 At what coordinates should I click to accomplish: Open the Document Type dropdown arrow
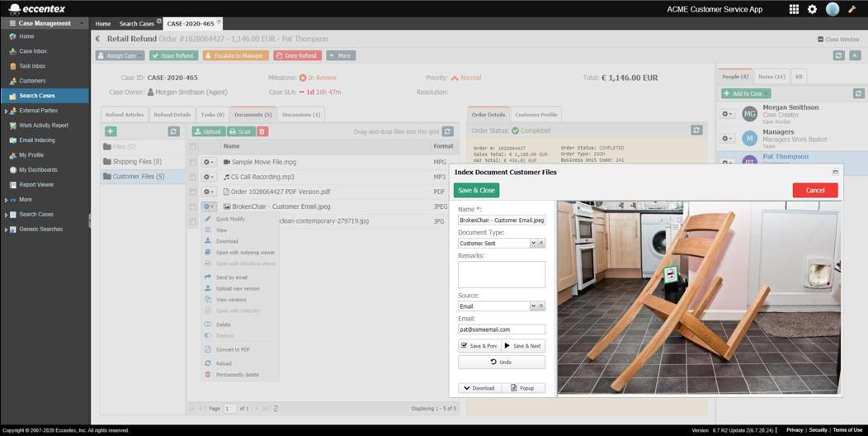coord(533,244)
